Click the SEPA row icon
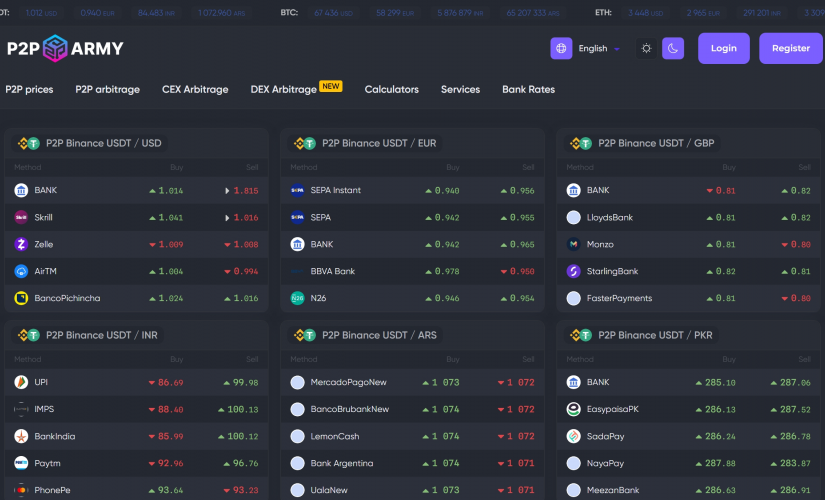The height and width of the screenshot is (500, 825). [x=297, y=217]
